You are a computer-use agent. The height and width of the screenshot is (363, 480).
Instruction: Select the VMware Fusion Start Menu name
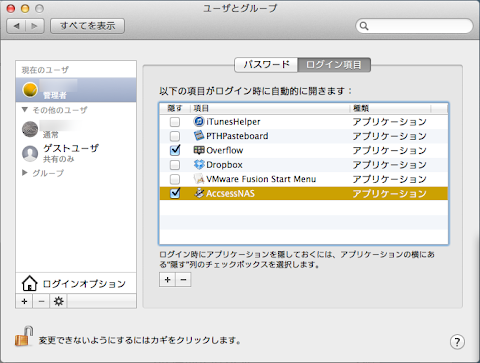click(261, 179)
